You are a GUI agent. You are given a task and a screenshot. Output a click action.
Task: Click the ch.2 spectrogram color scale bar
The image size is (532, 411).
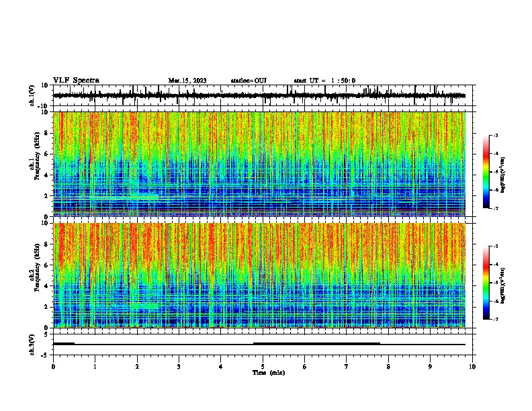click(486, 283)
